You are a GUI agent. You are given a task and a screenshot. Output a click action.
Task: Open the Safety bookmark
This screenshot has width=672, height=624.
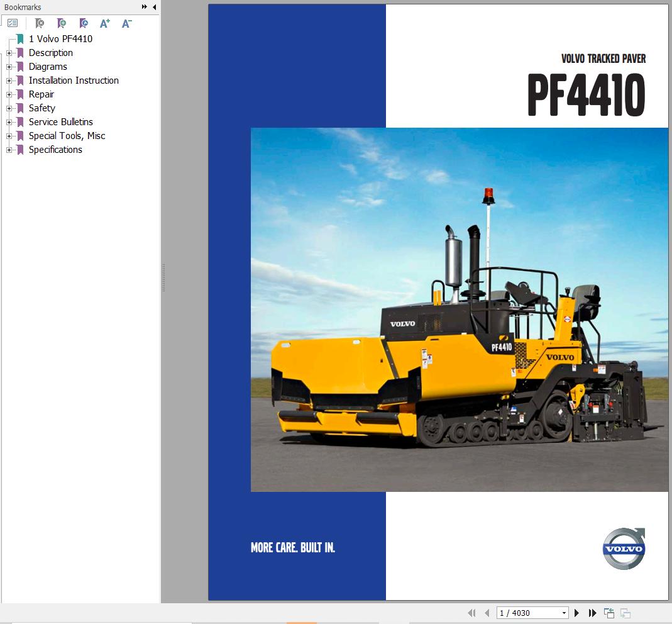42,108
